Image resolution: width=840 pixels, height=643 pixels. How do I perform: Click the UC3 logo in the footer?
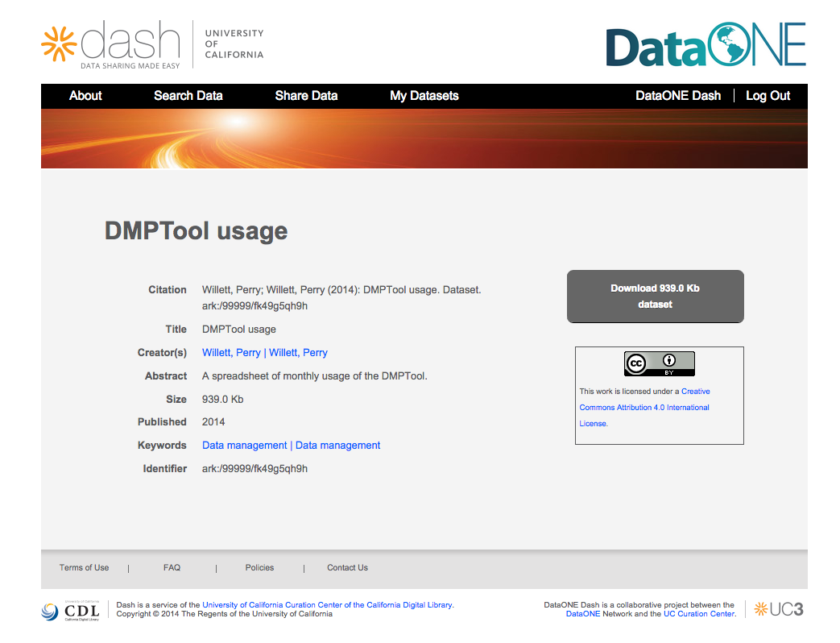pos(779,609)
